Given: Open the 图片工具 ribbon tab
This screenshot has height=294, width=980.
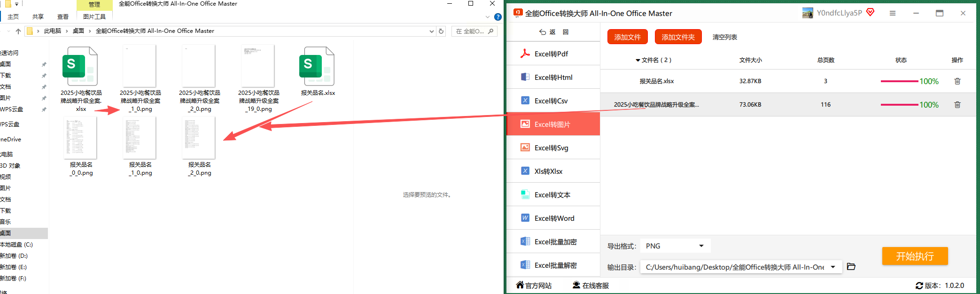Looking at the screenshot, I should pyautogui.click(x=94, y=16).
